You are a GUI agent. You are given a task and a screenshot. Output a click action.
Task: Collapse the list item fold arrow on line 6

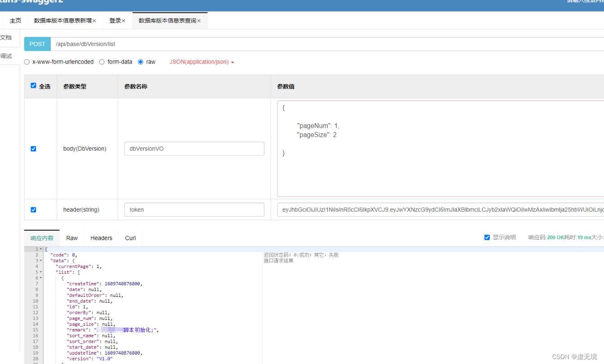[41, 278]
